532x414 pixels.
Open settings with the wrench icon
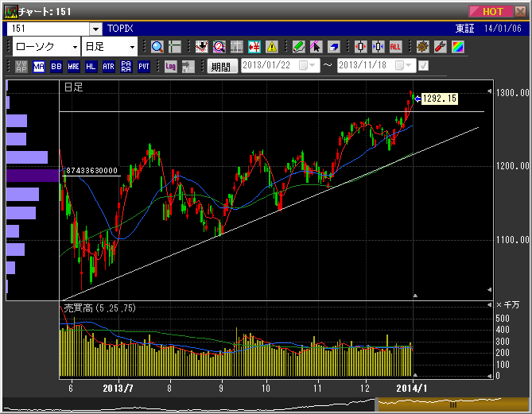[440, 47]
